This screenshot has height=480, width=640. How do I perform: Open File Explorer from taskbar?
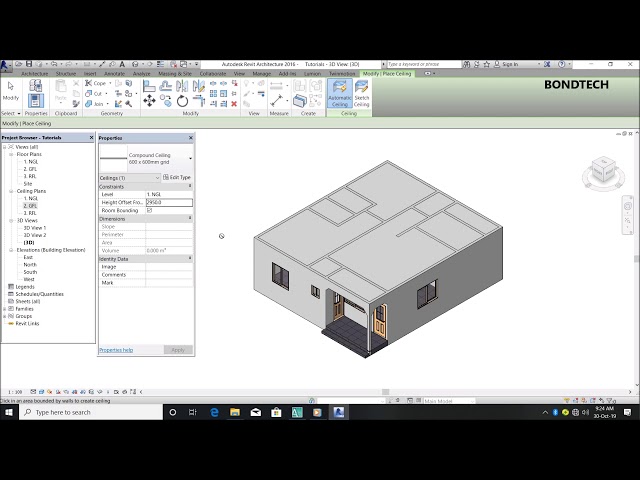point(235,412)
